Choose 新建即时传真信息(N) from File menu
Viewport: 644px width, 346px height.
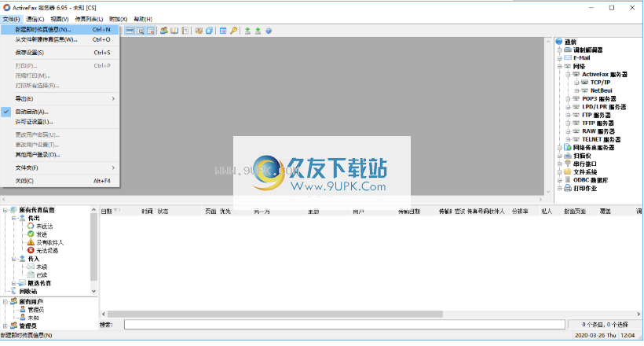coord(60,30)
